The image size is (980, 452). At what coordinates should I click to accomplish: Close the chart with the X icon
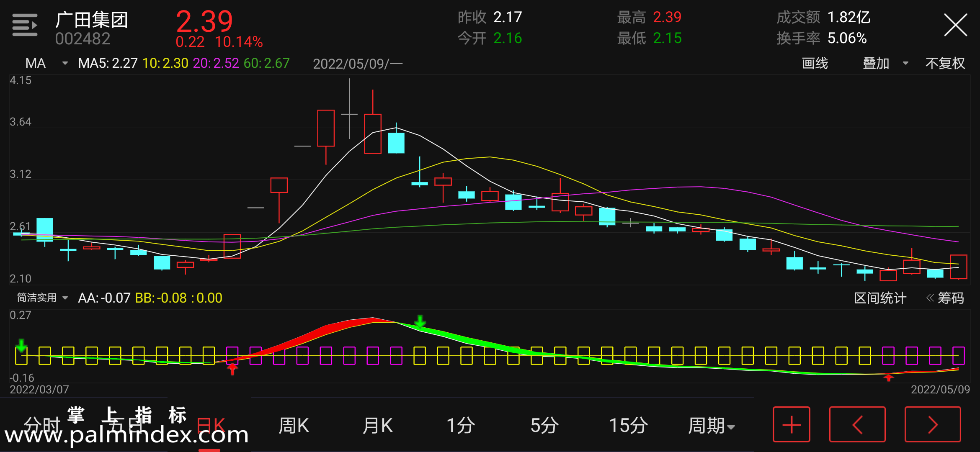pyautogui.click(x=955, y=25)
